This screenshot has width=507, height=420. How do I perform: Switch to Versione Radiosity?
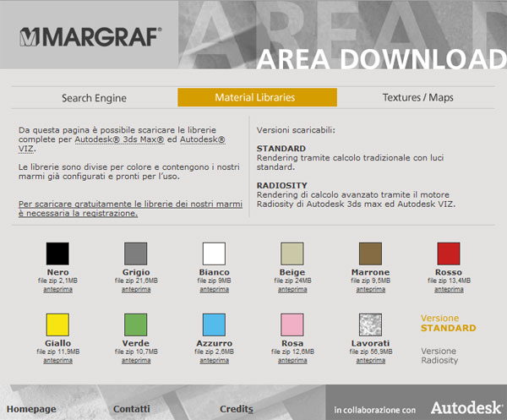coord(439,356)
